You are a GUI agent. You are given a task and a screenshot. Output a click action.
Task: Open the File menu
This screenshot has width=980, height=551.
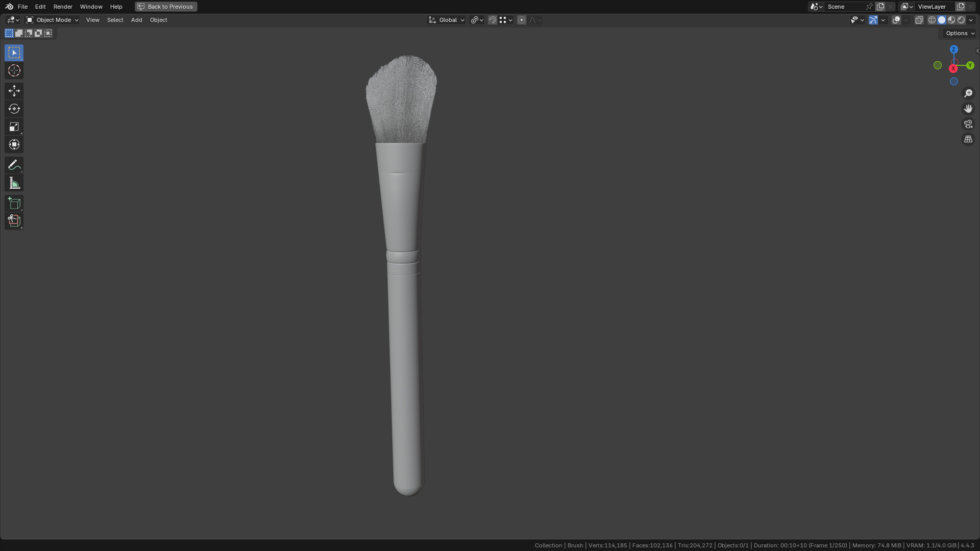22,7
